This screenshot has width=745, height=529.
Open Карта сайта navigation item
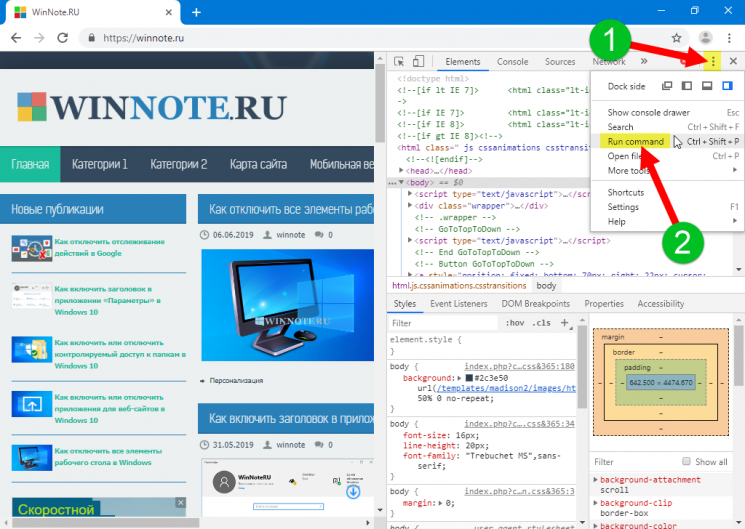click(x=258, y=164)
